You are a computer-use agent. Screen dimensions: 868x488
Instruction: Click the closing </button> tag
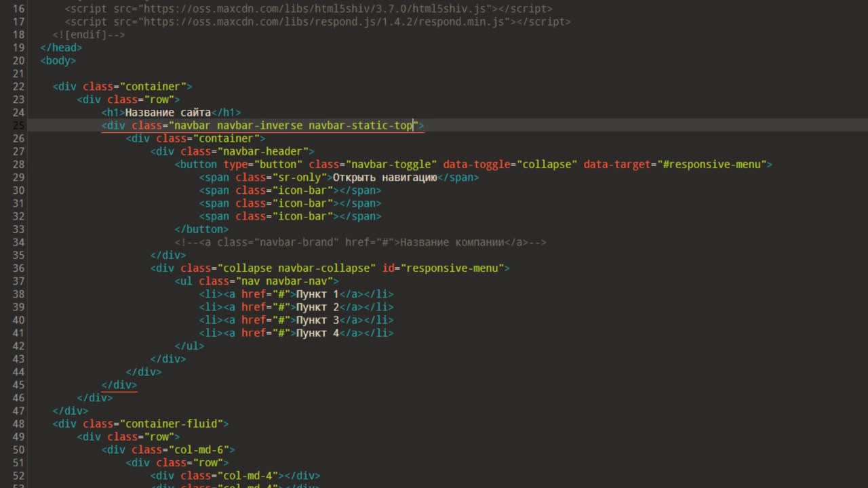pyautogui.click(x=201, y=229)
